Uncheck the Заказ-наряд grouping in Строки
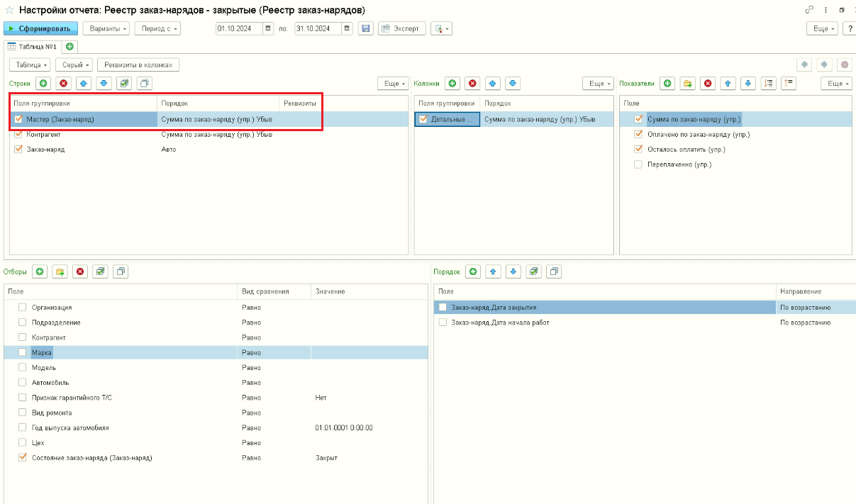This screenshot has height=504, width=856. coord(18,149)
